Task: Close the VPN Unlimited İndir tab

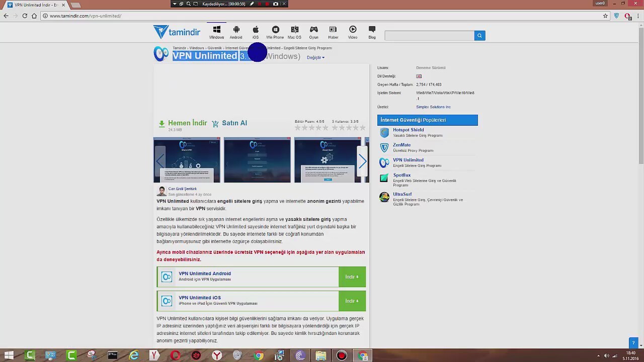Action: tap(63, 5)
